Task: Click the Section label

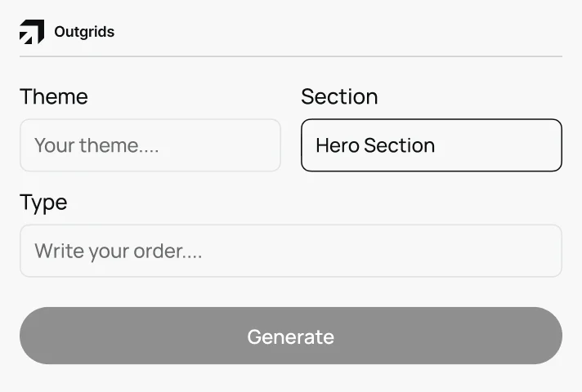Action: click(339, 96)
